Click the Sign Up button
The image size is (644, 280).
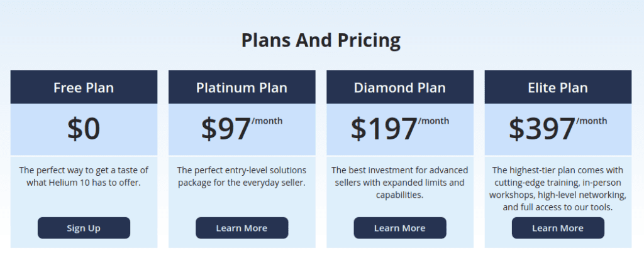[84, 228]
